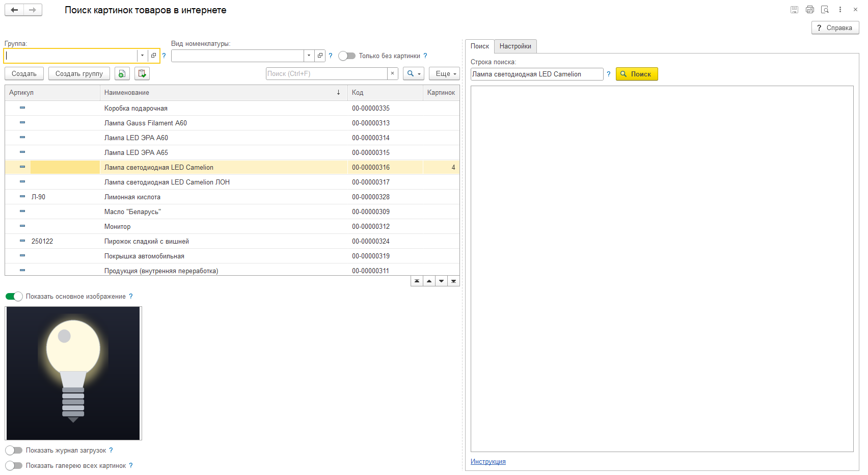Viewport: 868px width, 475px height.
Task: Open the Инструкция link
Action: [x=488, y=462]
